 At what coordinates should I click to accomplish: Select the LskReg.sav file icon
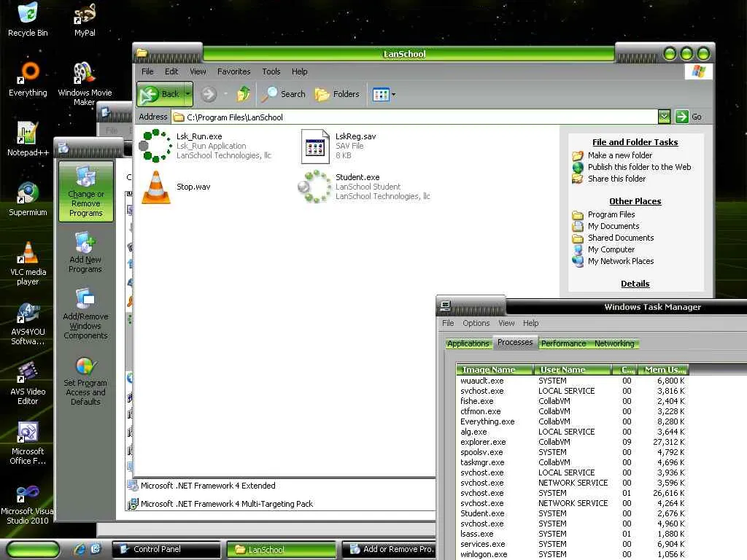point(315,146)
